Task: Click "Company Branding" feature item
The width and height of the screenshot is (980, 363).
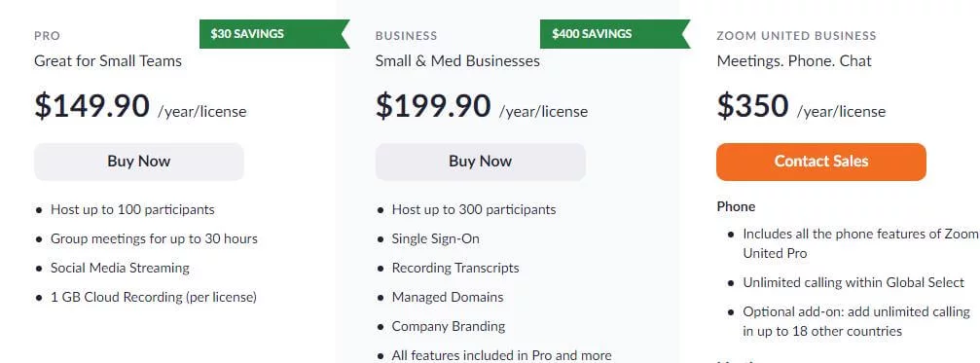Action: pyautogui.click(x=448, y=326)
